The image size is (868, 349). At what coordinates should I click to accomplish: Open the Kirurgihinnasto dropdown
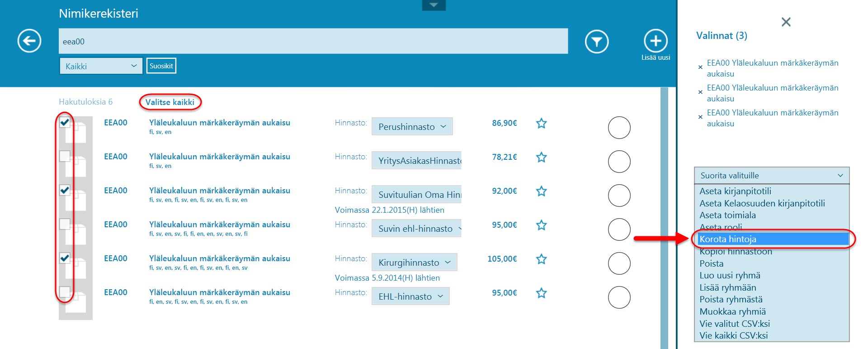[414, 263]
